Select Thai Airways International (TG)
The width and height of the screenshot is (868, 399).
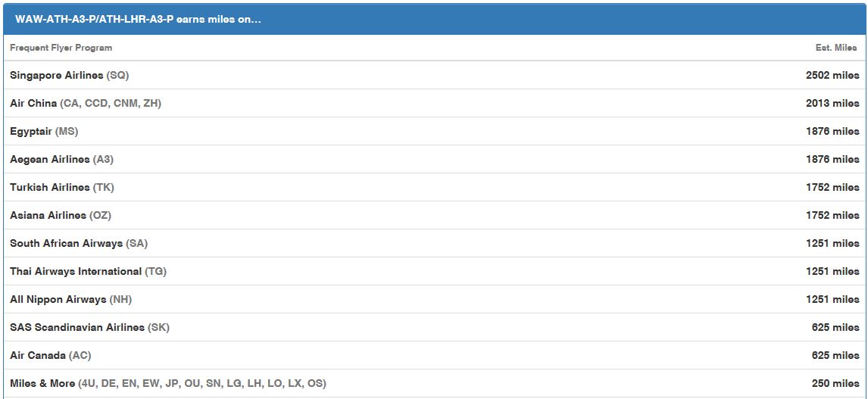[434, 271]
